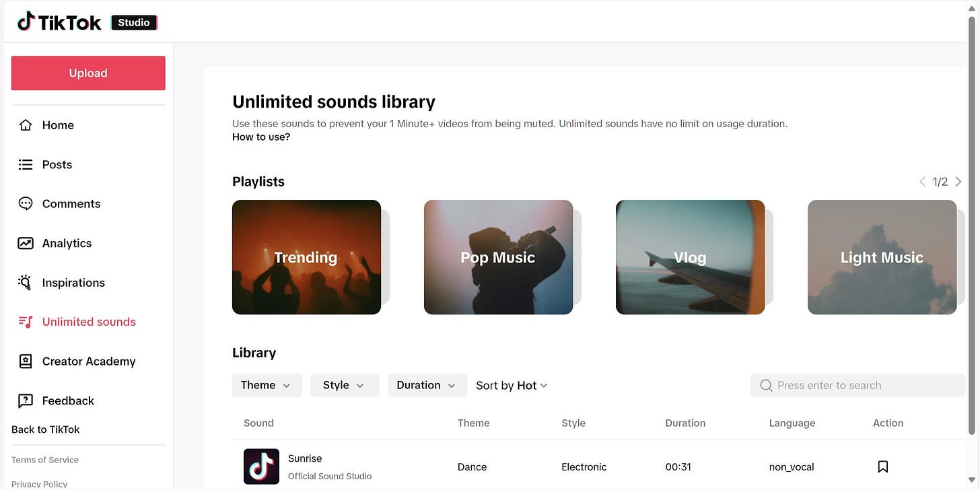
Task: Focus the Press enter to search field
Action: pyautogui.click(x=858, y=385)
